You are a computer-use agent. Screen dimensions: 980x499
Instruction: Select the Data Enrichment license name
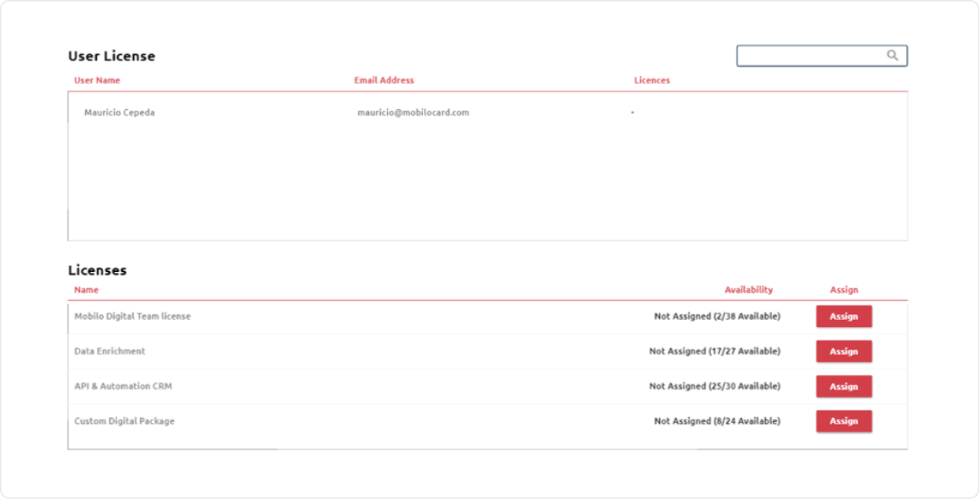[x=109, y=351]
